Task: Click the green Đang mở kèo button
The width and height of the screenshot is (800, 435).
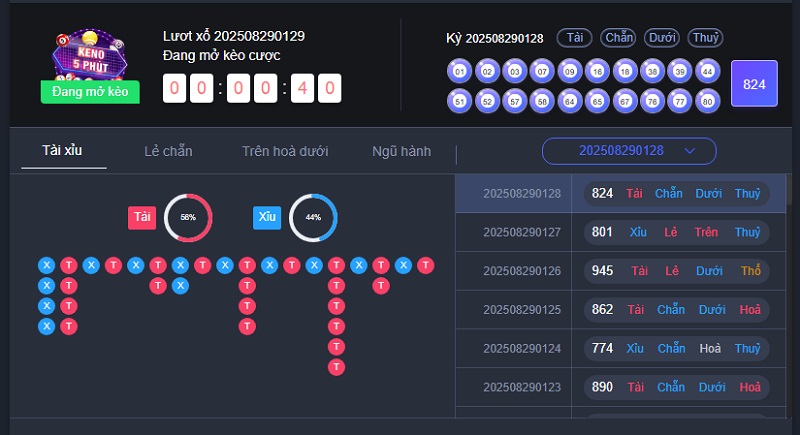Action: (90, 92)
